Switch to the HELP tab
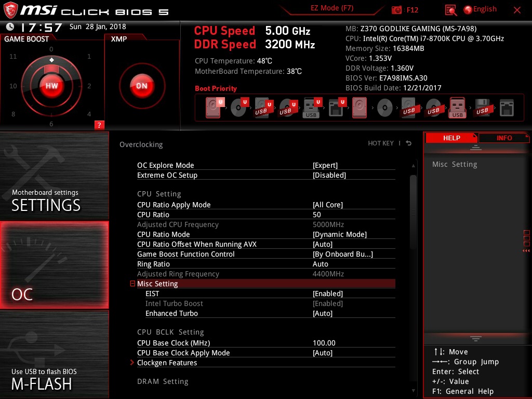Screen dimensions: 532x399 point(451,138)
